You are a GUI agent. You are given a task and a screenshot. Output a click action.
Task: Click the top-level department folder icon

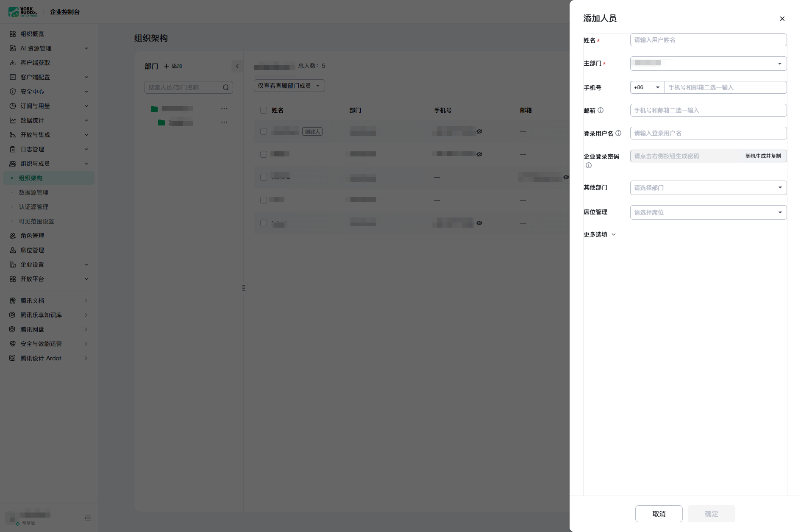(154, 109)
